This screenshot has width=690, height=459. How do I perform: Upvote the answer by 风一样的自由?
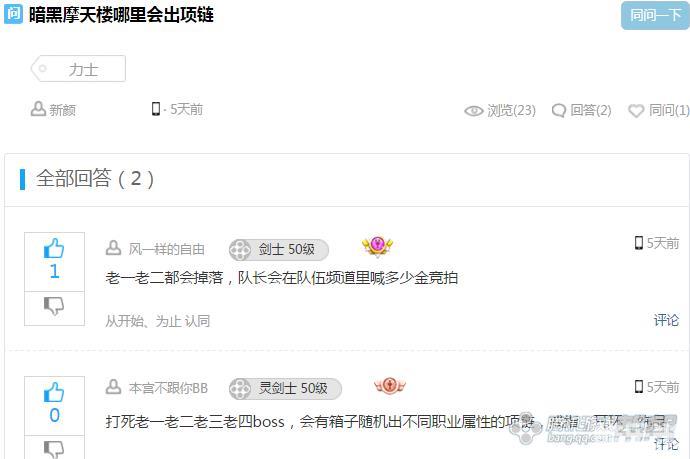(54, 249)
